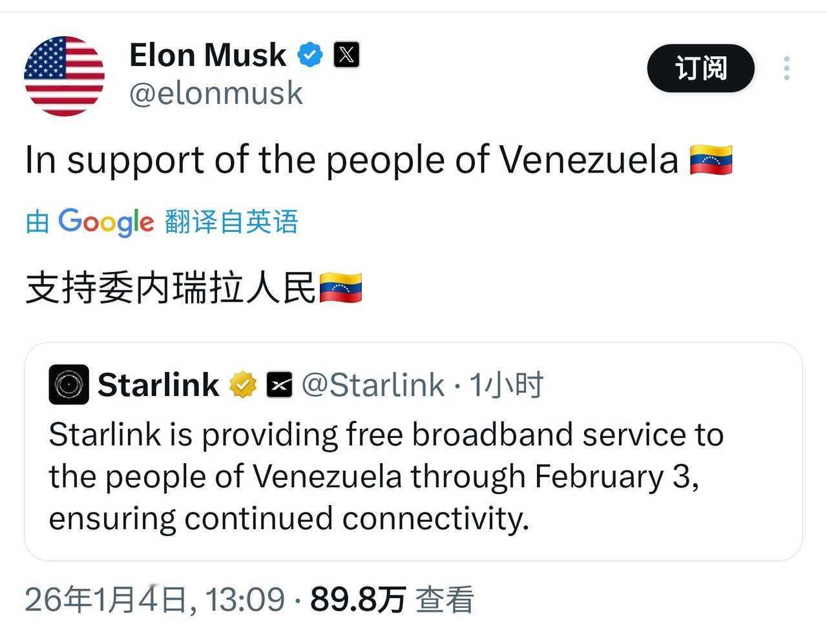This screenshot has width=827, height=644.
Task: Click the Venezuela flag emoji in English text
Action: [711, 160]
